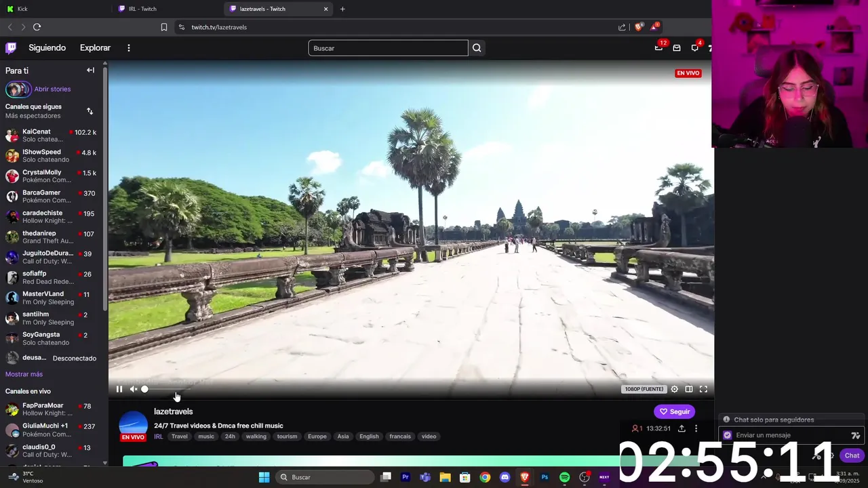Open GiuliaMuchi +1 live channel

[x=52, y=430]
